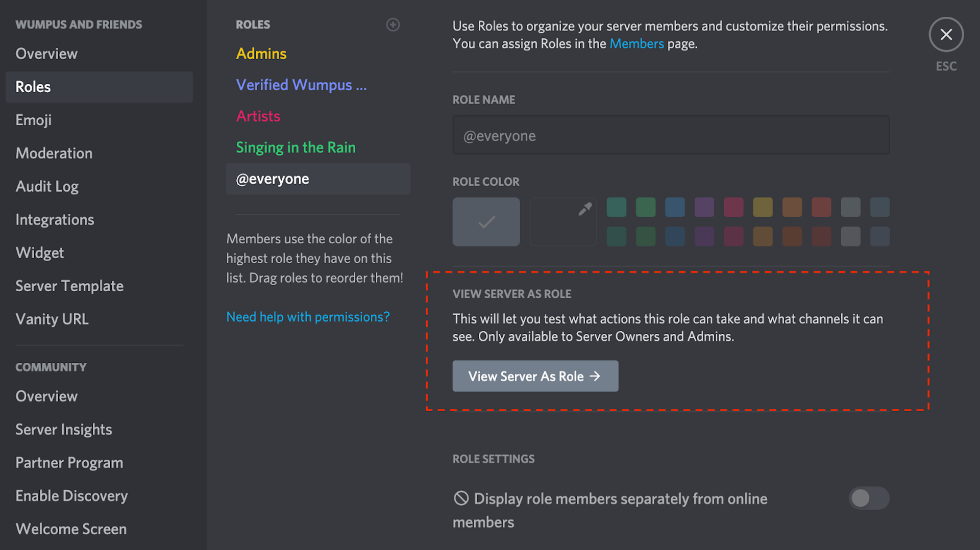Open the Welcome Screen settings
The height and width of the screenshot is (550, 980).
(x=71, y=529)
